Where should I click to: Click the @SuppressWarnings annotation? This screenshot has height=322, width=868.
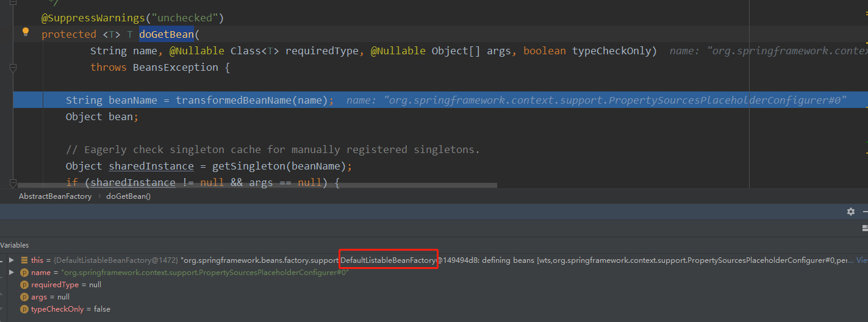[x=132, y=18]
